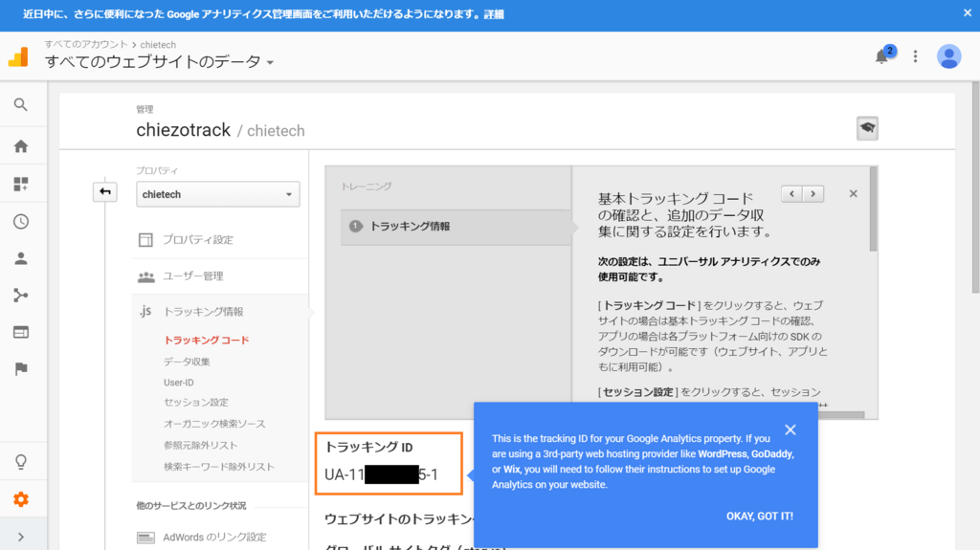The width and height of the screenshot is (980, 550).
Task: Click the プロパティ設定 layout icon
Action: tap(145, 240)
